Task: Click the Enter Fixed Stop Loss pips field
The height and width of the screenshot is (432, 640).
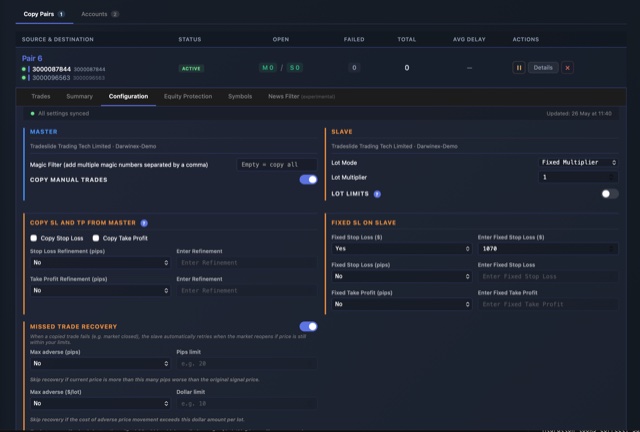Action: [548, 276]
